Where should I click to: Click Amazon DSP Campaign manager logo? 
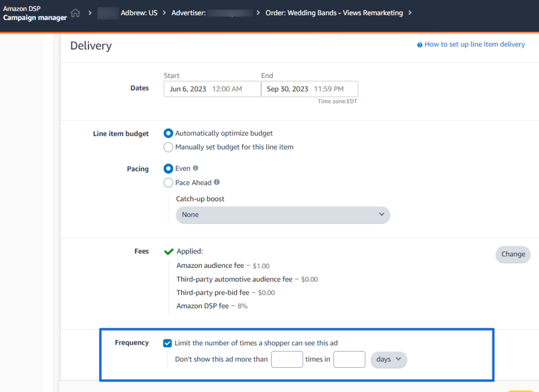[35, 13]
